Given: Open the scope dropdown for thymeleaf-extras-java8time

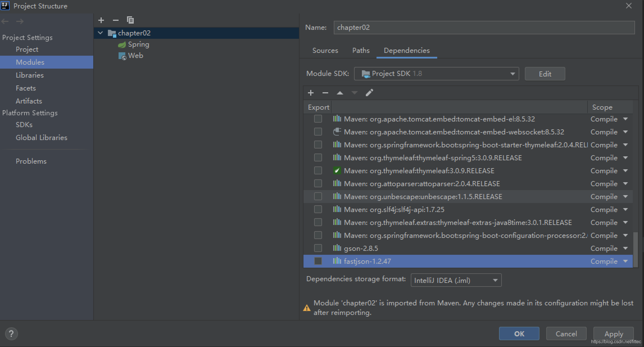Looking at the screenshot, I should (625, 222).
